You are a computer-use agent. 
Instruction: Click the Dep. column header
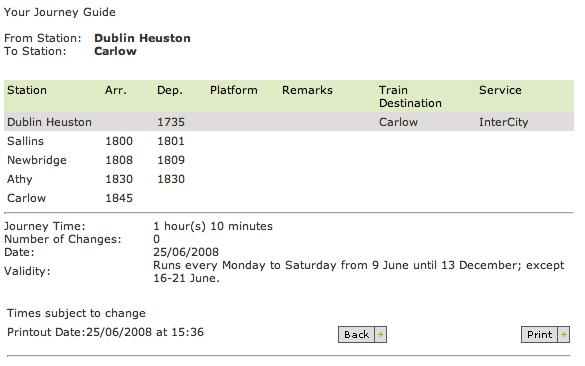pos(170,90)
